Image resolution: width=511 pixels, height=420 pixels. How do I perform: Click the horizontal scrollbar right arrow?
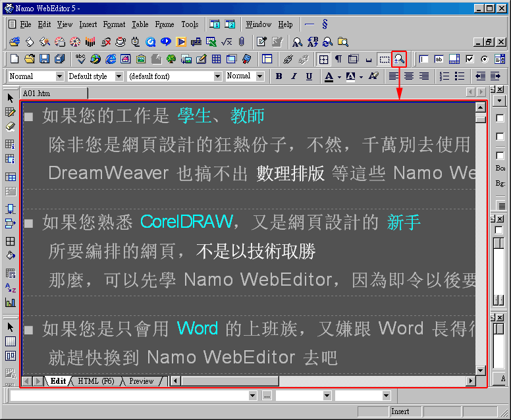click(x=470, y=381)
